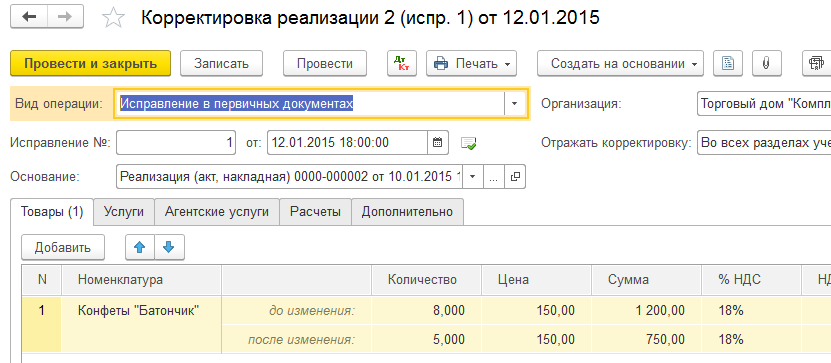Open Вид операции dropdown arrow

[514, 104]
